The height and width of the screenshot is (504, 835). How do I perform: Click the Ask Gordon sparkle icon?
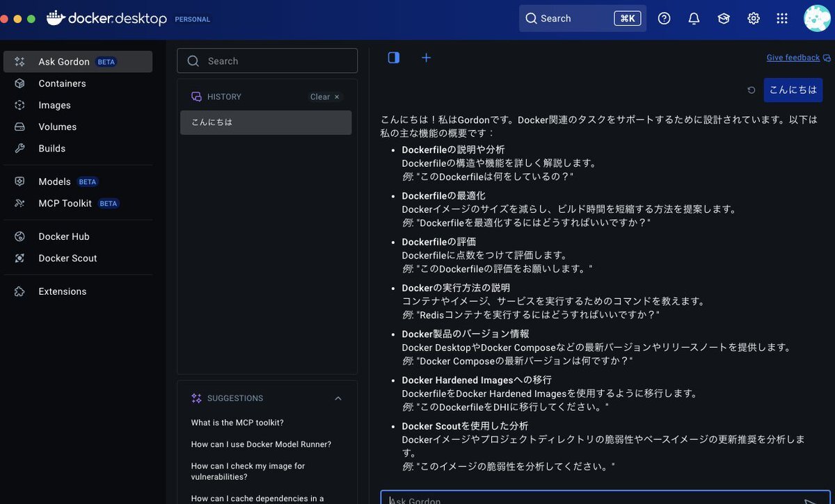click(20, 62)
